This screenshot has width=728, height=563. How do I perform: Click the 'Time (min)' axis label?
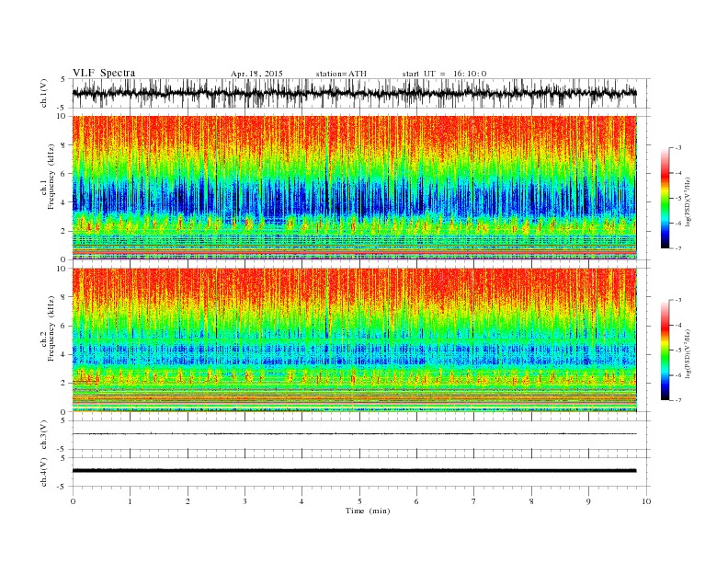click(368, 511)
